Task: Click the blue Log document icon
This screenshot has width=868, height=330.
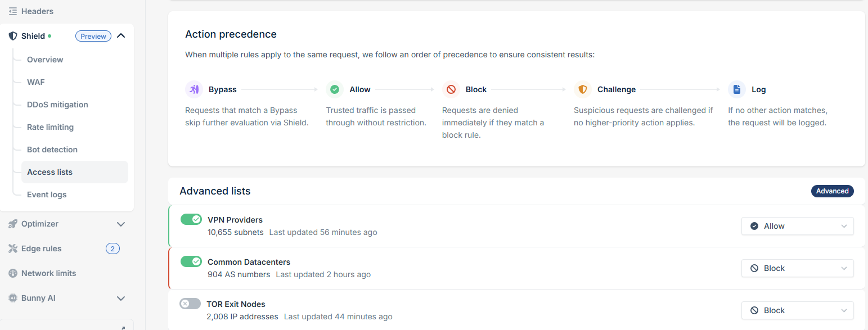Action: 737,89
